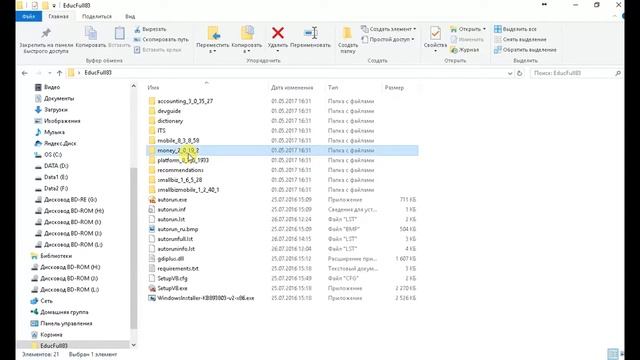Select autorun_ru.bmp image file
This screenshot has height=360, width=640.
[x=178, y=229]
